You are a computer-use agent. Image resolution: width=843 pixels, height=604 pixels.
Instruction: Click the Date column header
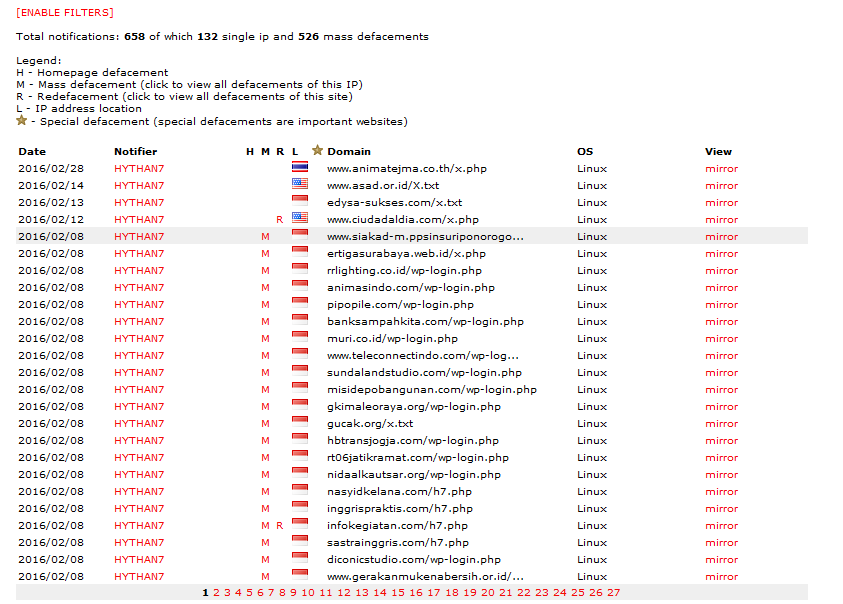32,151
